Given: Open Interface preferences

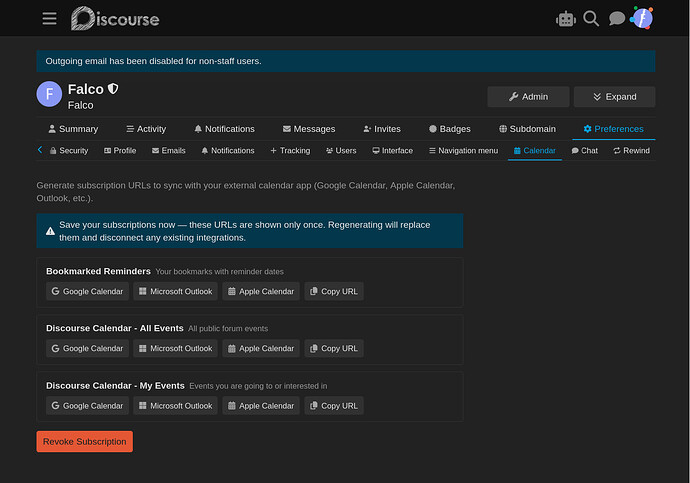Looking at the screenshot, I should click(393, 150).
